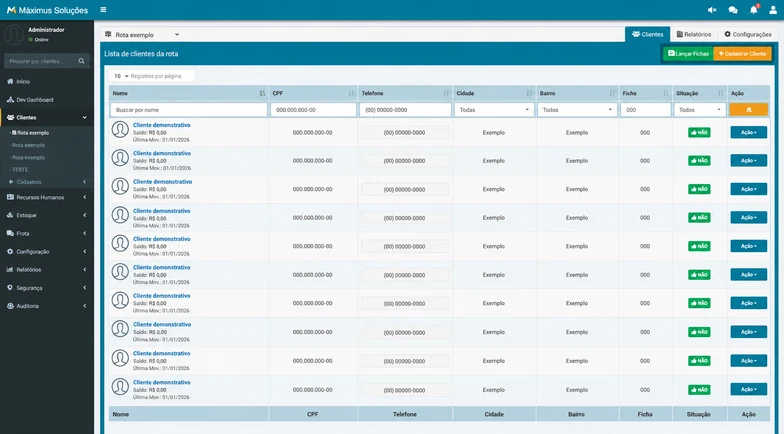784x434 pixels.
Task: Switch to the Relatórios tab
Action: [x=694, y=34]
